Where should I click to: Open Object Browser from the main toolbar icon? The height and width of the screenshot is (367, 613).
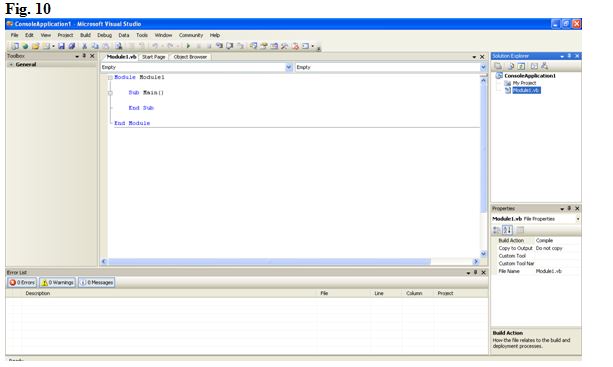coord(274,46)
